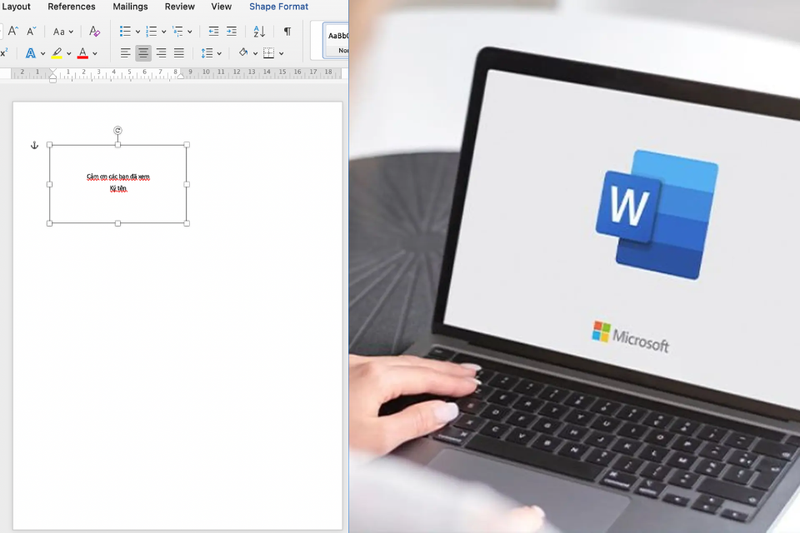Switch to the Review tab

(x=180, y=7)
